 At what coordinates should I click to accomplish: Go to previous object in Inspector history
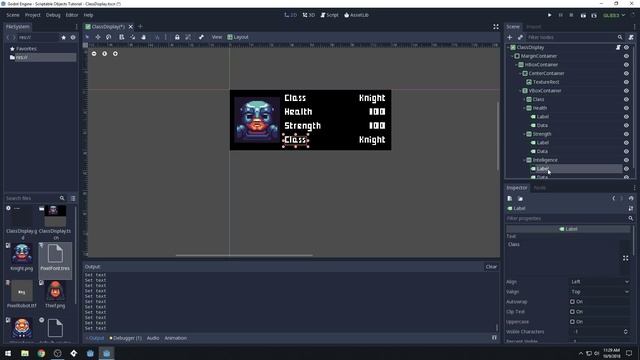[613, 198]
